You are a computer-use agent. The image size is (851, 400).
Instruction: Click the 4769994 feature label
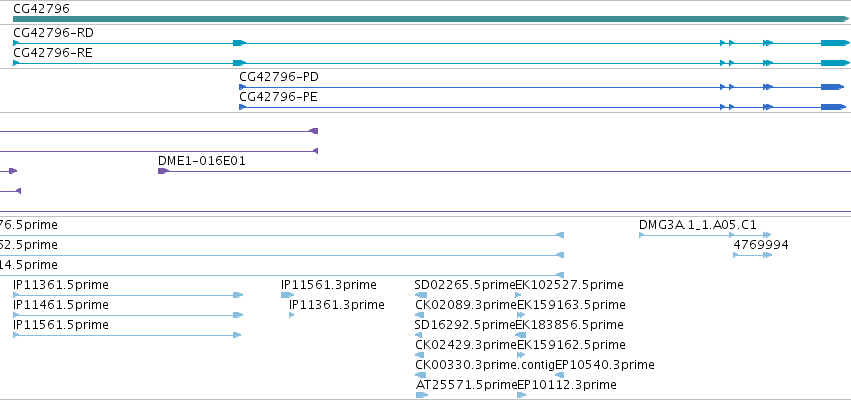(761, 245)
